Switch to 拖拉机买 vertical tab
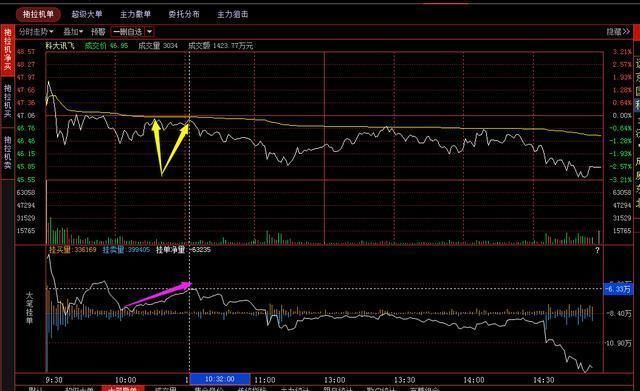The width and height of the screenshot is (640, 391). point(8,101)
